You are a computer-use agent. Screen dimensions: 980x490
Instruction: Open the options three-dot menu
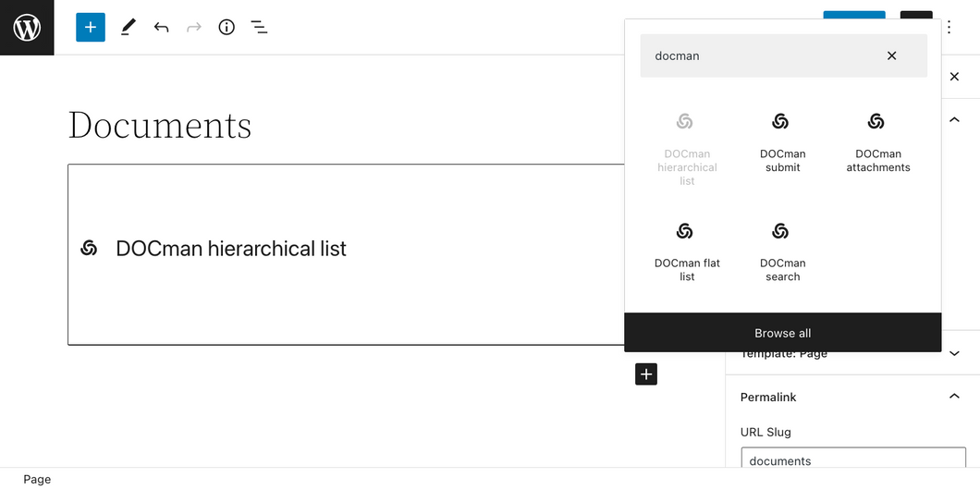click(949, 28)
